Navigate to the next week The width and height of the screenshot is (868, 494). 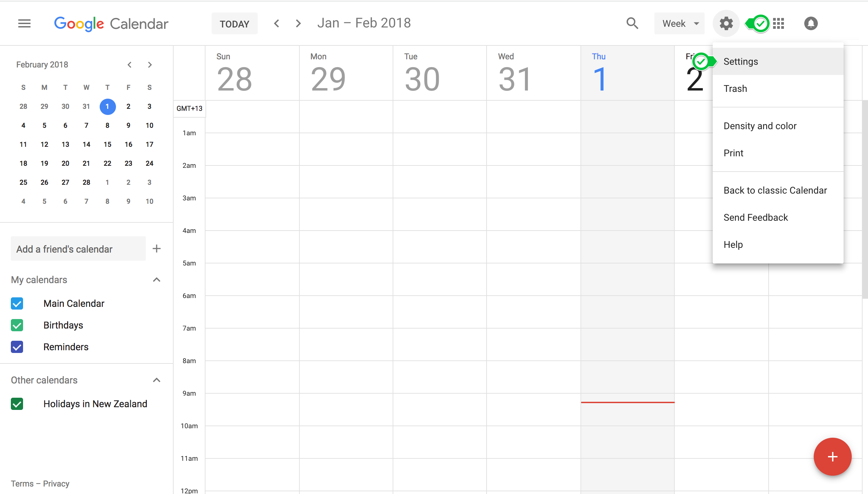coord(298,23)
